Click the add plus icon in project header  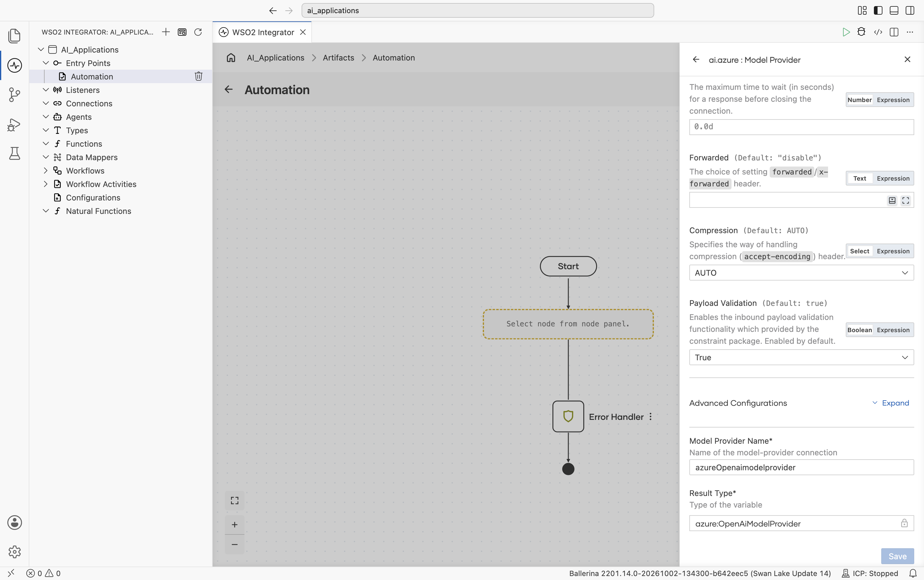click(x=166, y=32)
